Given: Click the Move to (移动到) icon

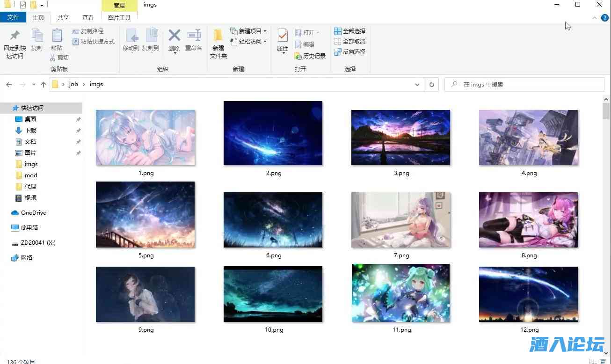Looking at the screenshot, I should (x=131, y=36).
